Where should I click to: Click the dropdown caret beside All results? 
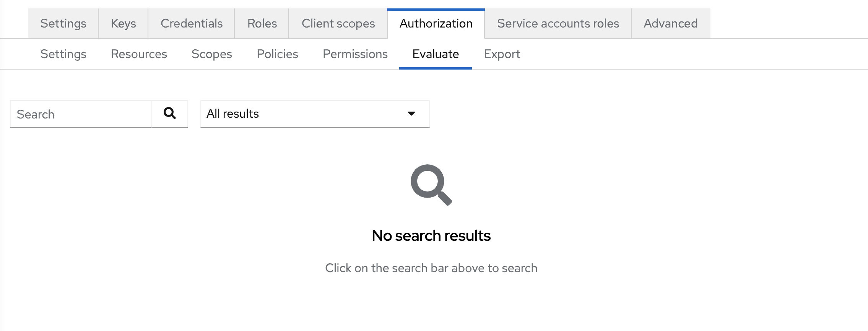(411, 114)
